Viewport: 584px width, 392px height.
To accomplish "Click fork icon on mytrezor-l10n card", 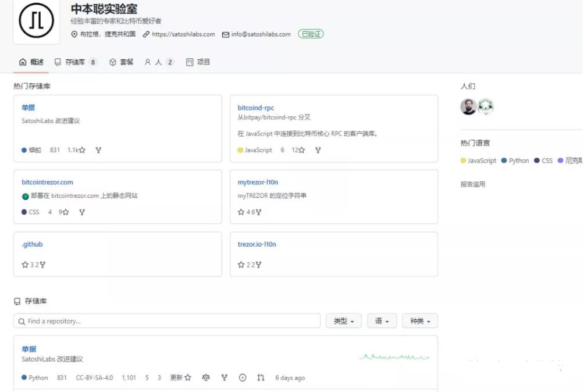I will tap(258, 212).
